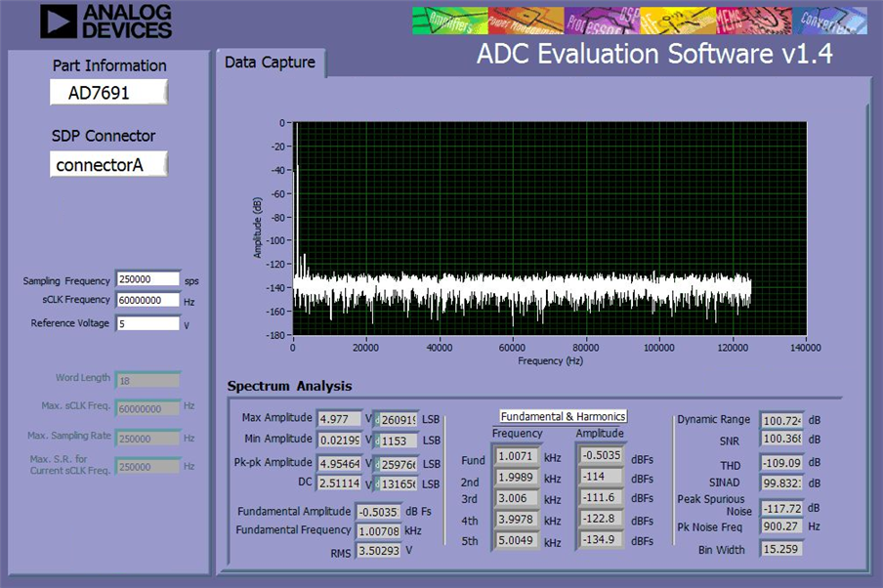
Task: Toggle Max Amplitude LSB radix indicator
Action: [x=377, y=420]
